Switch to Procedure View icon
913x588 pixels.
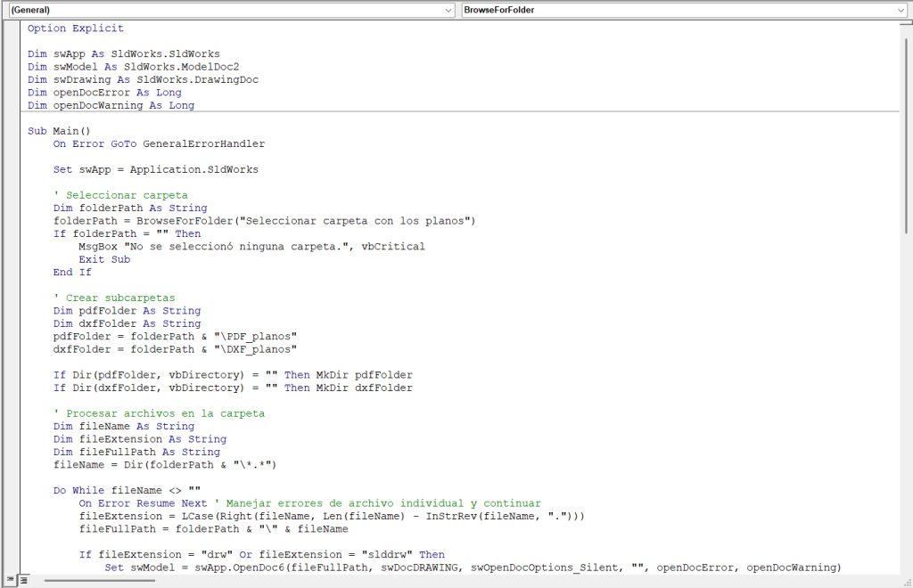11,580
